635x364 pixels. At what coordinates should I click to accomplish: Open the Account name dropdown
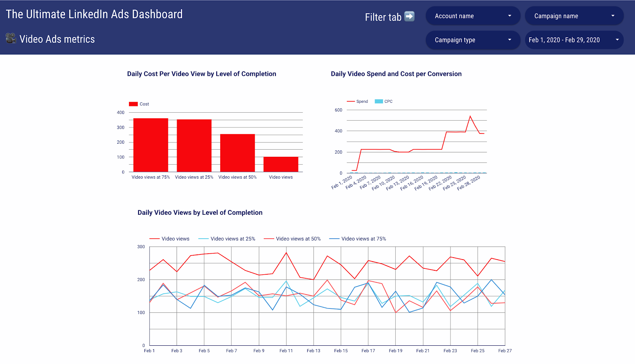(473, 16)
